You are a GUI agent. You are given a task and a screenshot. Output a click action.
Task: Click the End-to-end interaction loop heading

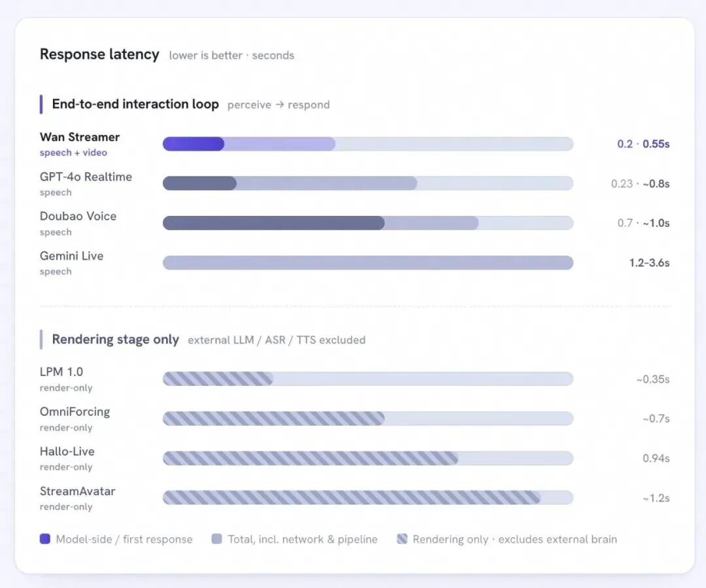(x=135, y=104)
